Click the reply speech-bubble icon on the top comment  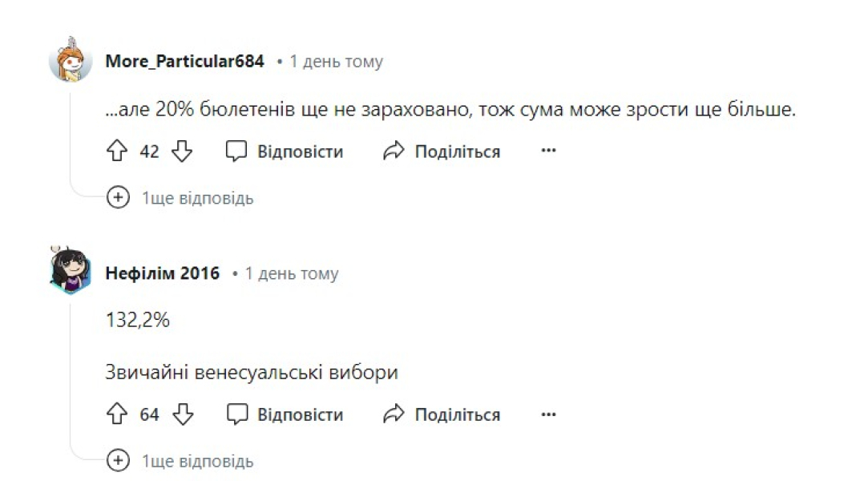[236, 150]
